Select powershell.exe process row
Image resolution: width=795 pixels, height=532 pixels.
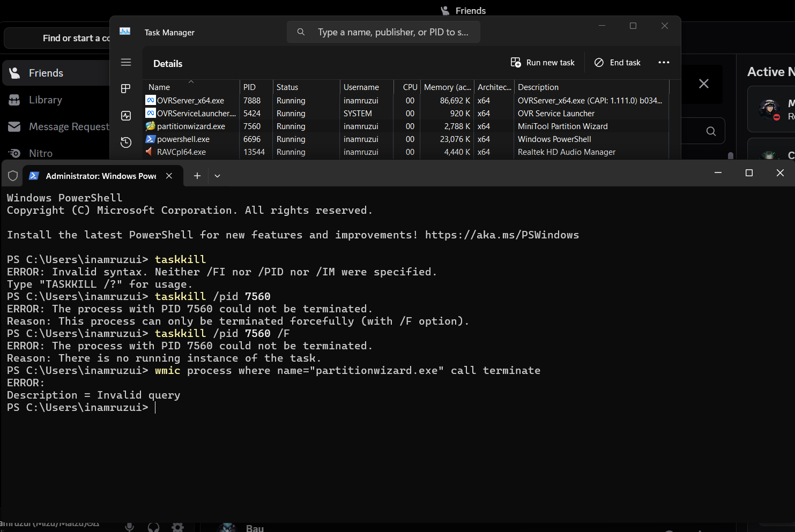click(406, 139)
